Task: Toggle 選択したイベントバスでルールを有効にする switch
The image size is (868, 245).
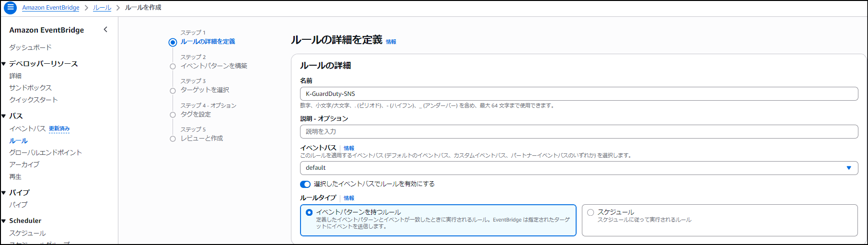Action: coord(305,184)
